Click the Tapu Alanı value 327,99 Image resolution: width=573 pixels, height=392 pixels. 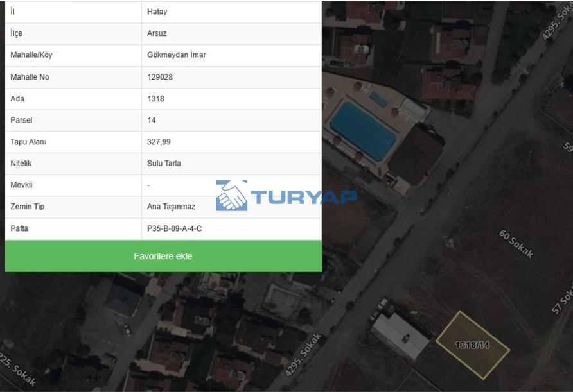pos(159,142)
